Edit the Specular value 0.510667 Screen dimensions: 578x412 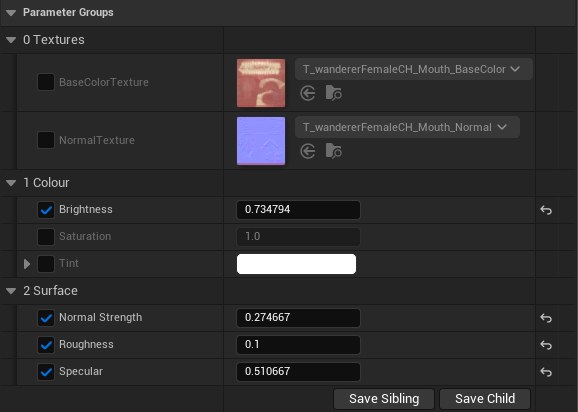tap(298, 371)
